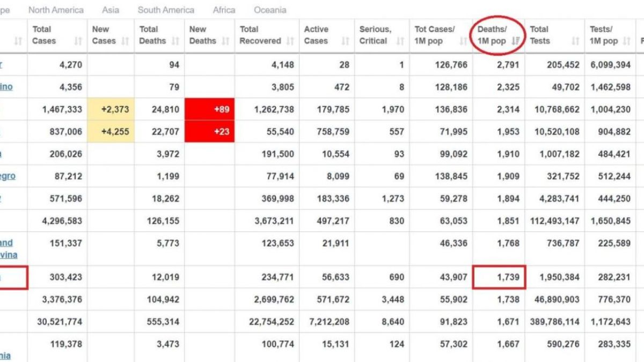The height and width of the screenshot is (362, 644).
Task: Switch to the North America tab
Action: tap(56, 10)
